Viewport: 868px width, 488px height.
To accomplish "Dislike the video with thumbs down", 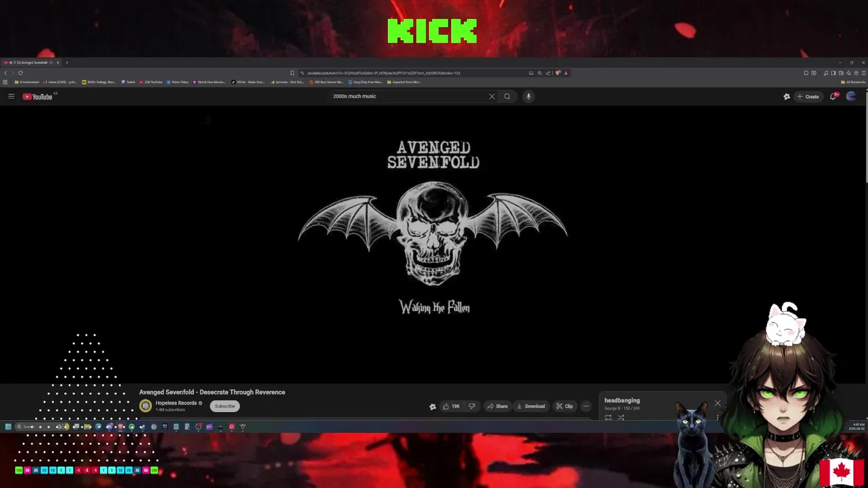I will (472, 406).
